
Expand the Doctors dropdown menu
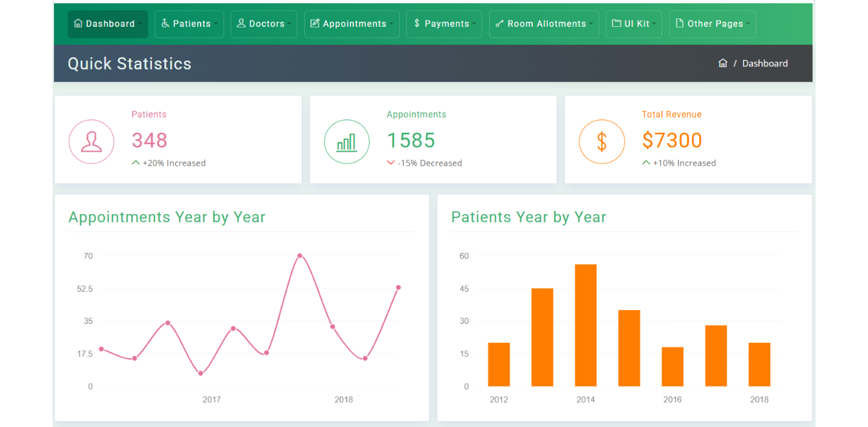pos(264,23)
